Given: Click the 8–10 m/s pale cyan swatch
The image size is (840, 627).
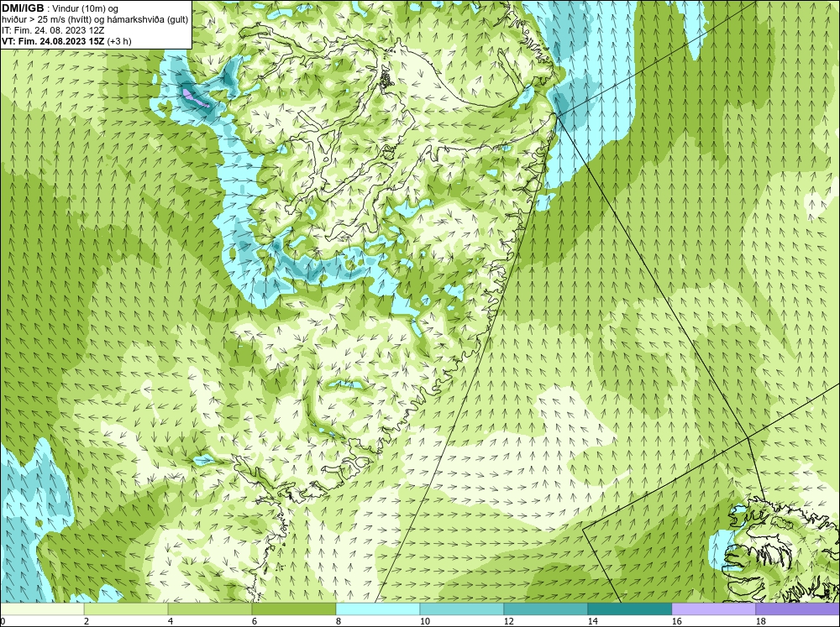Looking at the screenshot, I should coord(378,609).
